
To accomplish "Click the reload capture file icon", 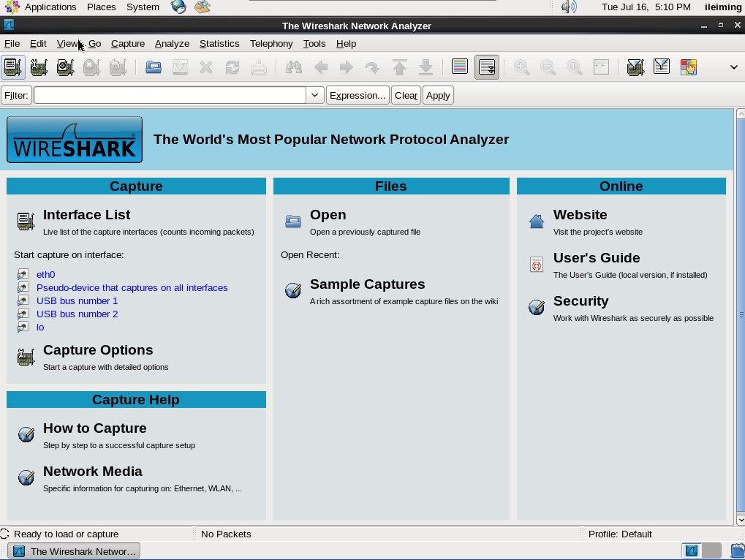I will (232, 67).
